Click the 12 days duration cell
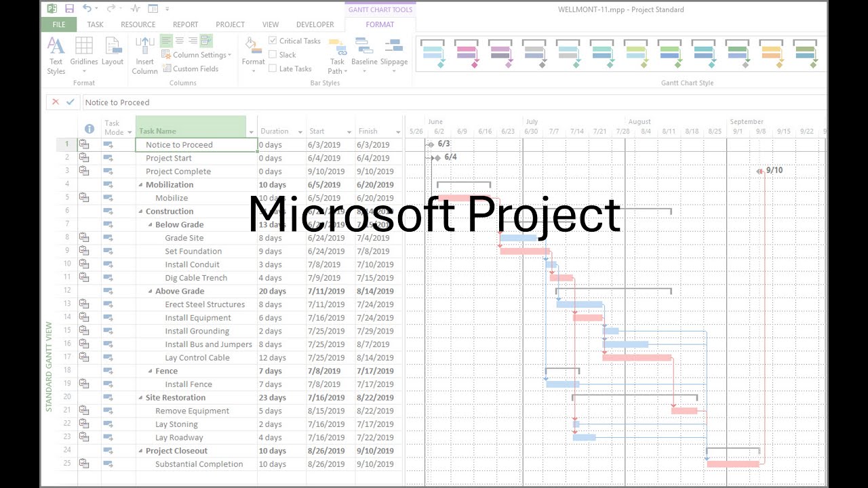 [x=282, y=358]
